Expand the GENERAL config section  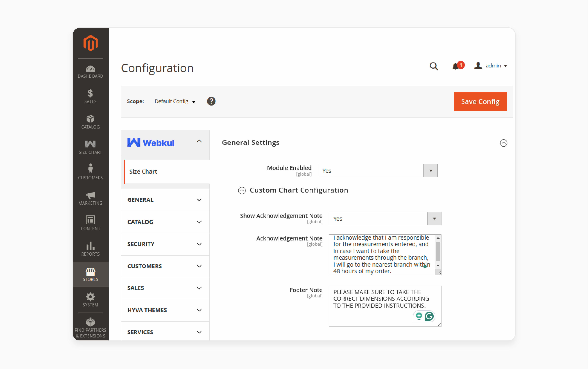pyautogui.click(x=165, y=200)
